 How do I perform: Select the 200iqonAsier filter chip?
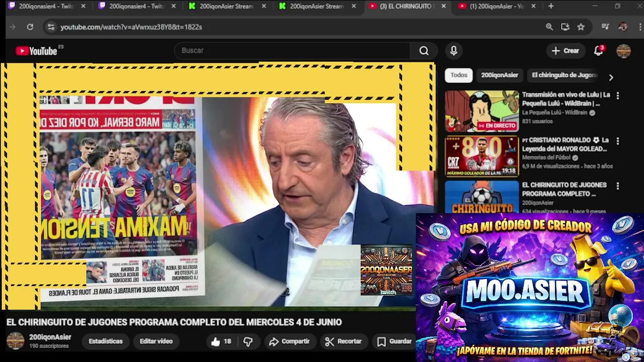coord(500,75)
